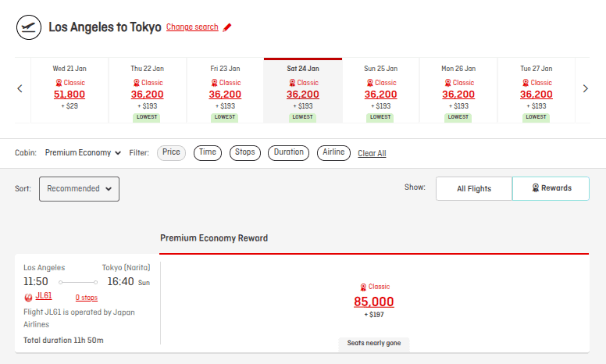
Task: Toggle the Duration filter chip
Action: point(289,152)
